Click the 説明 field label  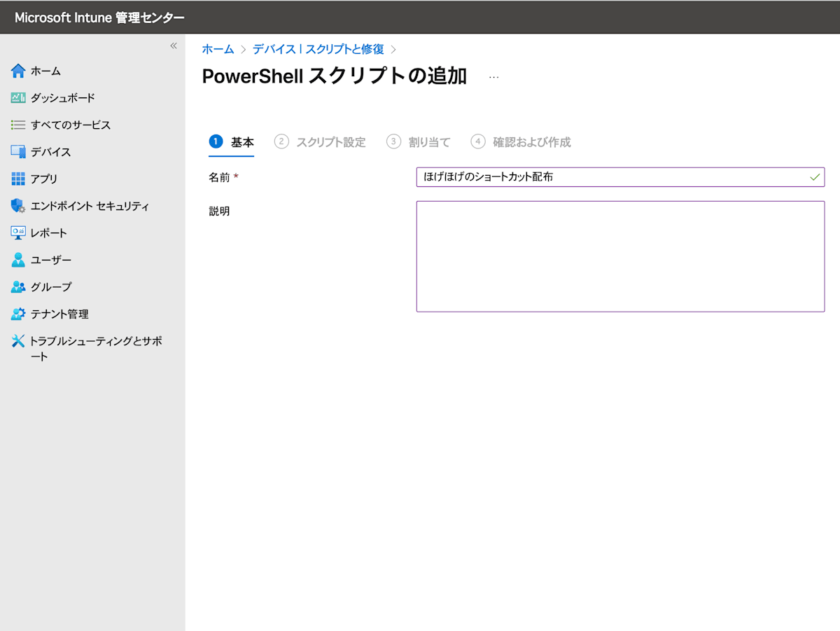(219, 211)
